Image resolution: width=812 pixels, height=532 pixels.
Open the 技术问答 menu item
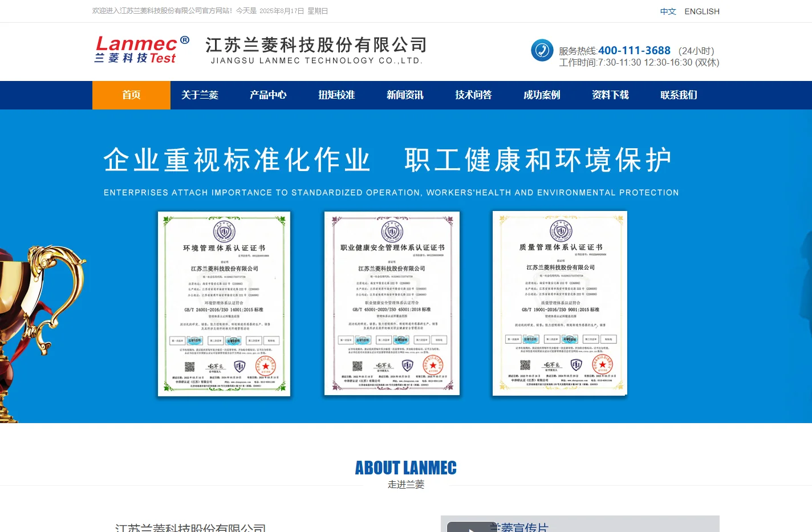[x=473, y=95]
